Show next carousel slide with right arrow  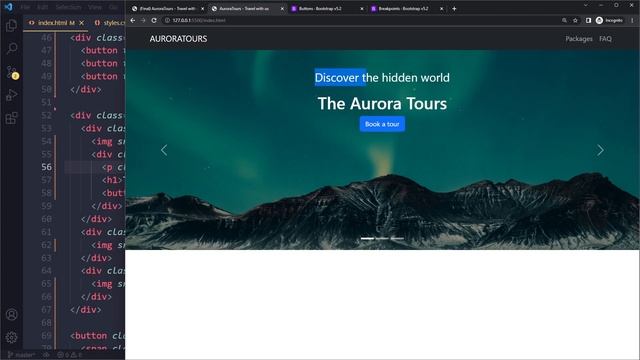600,150
